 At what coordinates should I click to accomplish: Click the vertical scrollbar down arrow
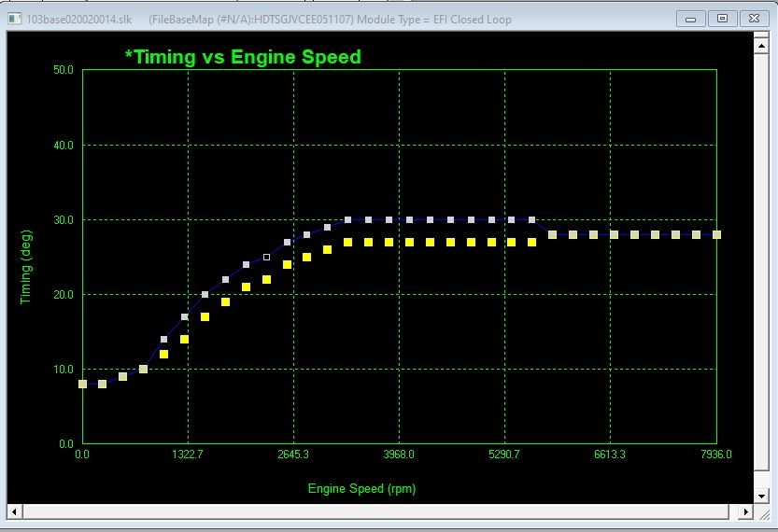pos(761,496)
